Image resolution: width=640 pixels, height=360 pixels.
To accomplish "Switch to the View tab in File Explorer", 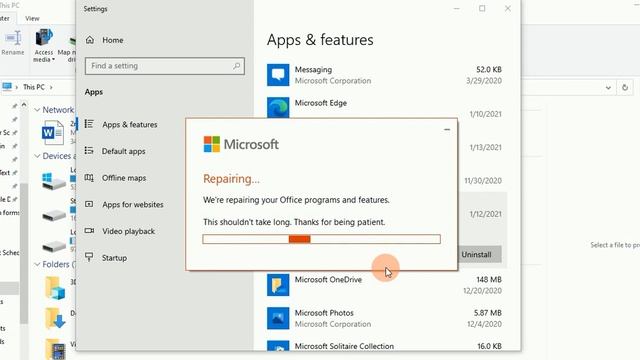I will [x=32, y=18].
